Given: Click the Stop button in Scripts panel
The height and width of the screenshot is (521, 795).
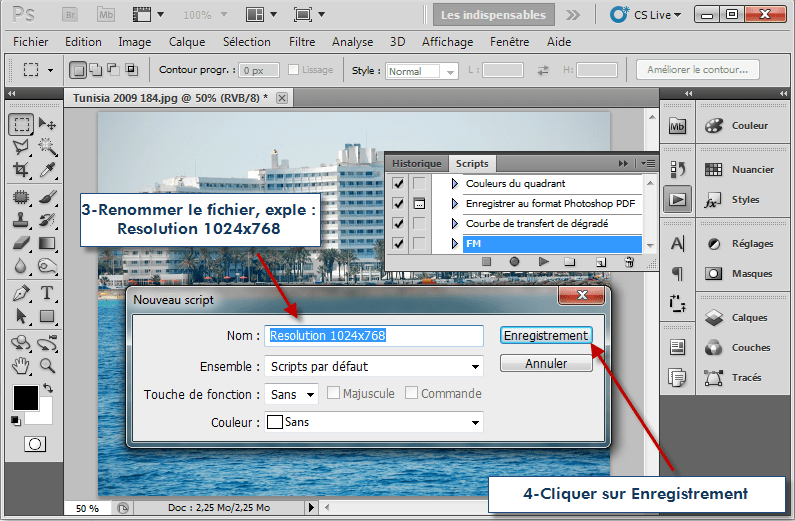Looking at the screenshot, I should pos(486,262).
